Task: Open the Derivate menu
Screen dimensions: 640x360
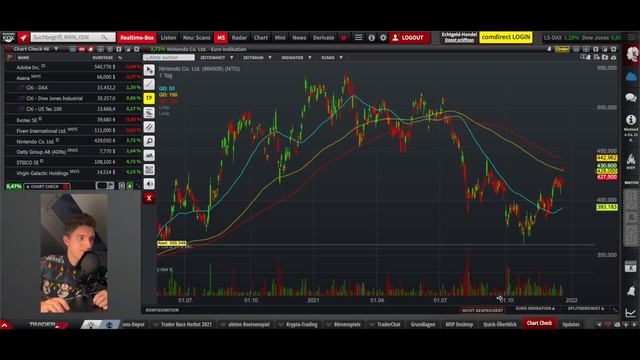Action: [x=324, y=38]
